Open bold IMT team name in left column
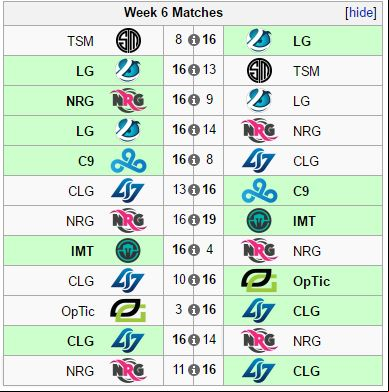Screen dimensions: 389x392 [x=82, y=251]
